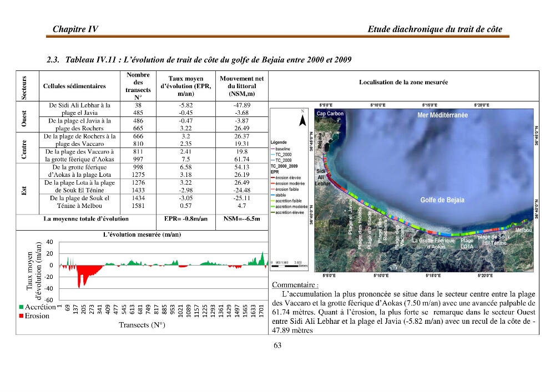Click transect number '666' cell
Viewport: 555px width, 392px height.
pos(138,136)
